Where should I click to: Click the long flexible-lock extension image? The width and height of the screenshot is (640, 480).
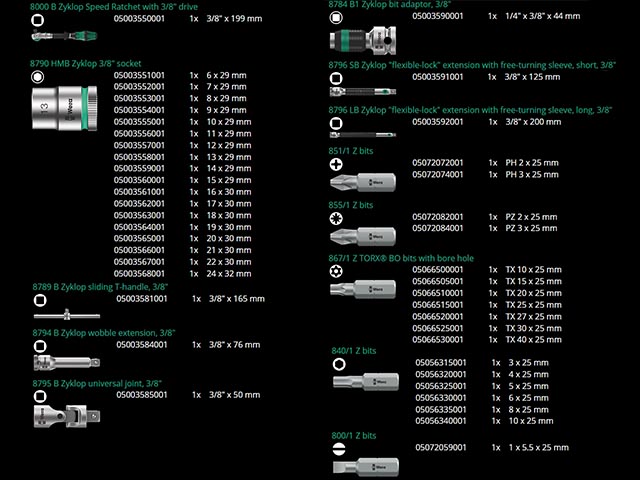pyautogui.click(x=362, y=135)
